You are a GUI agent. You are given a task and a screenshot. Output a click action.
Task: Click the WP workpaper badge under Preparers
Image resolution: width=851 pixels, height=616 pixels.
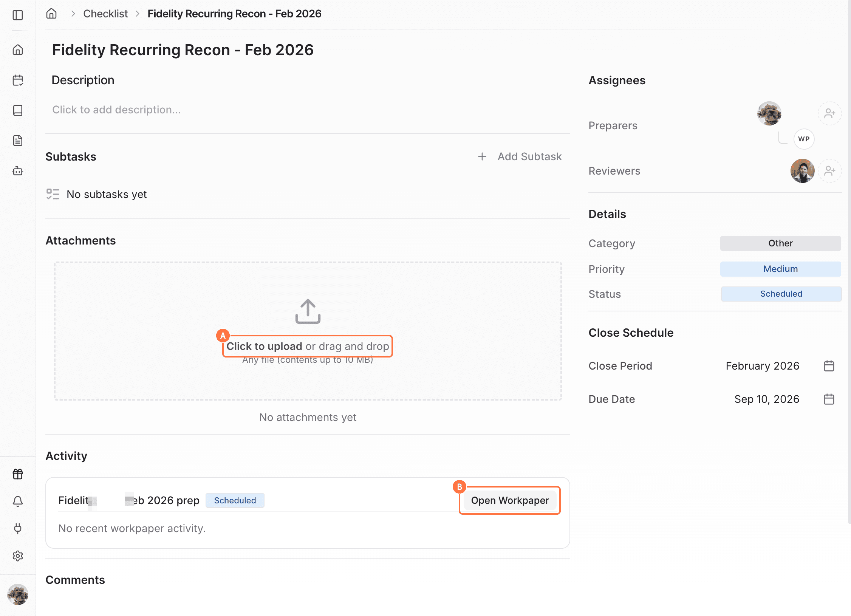[x=804, y=139]
